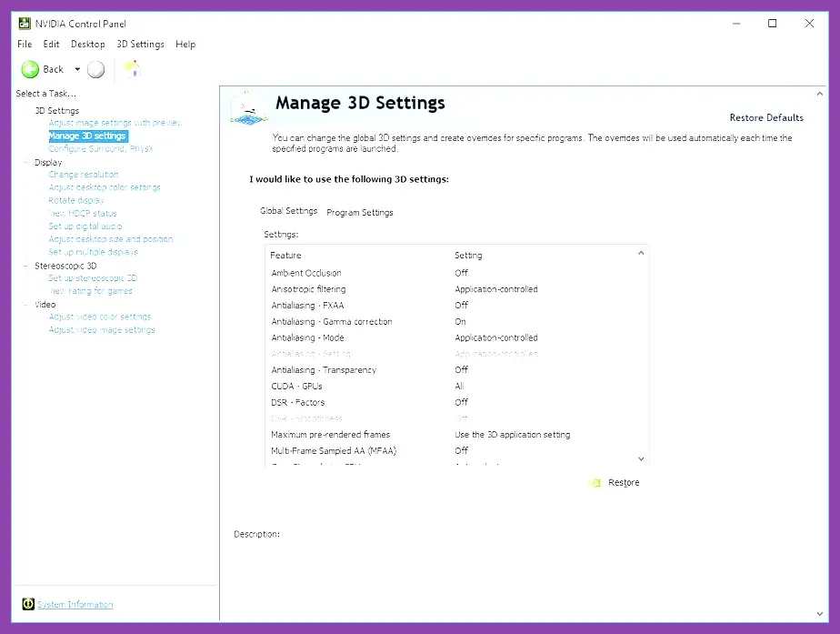Select Set up digital audio

85,226
